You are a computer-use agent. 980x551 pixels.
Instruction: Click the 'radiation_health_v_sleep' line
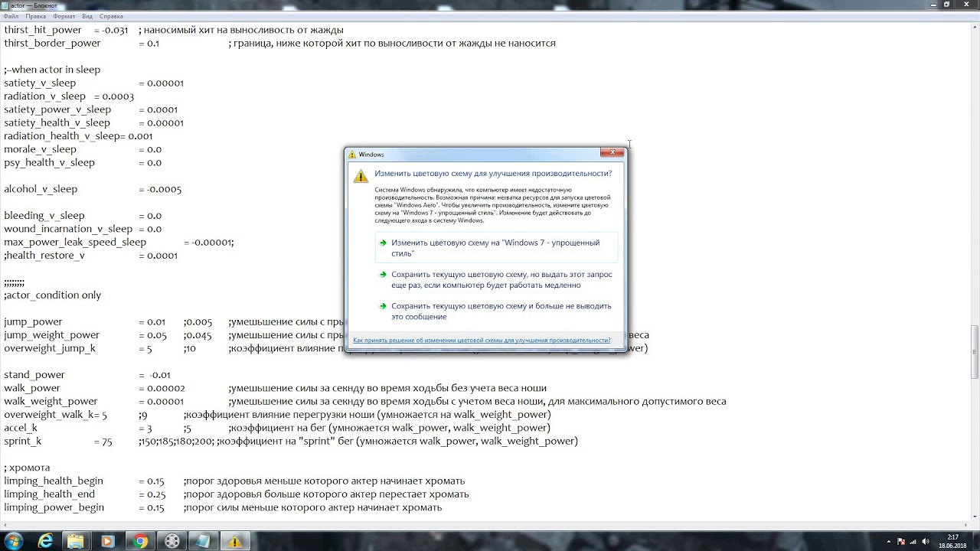pyautogui.click(x=78, y=136)
